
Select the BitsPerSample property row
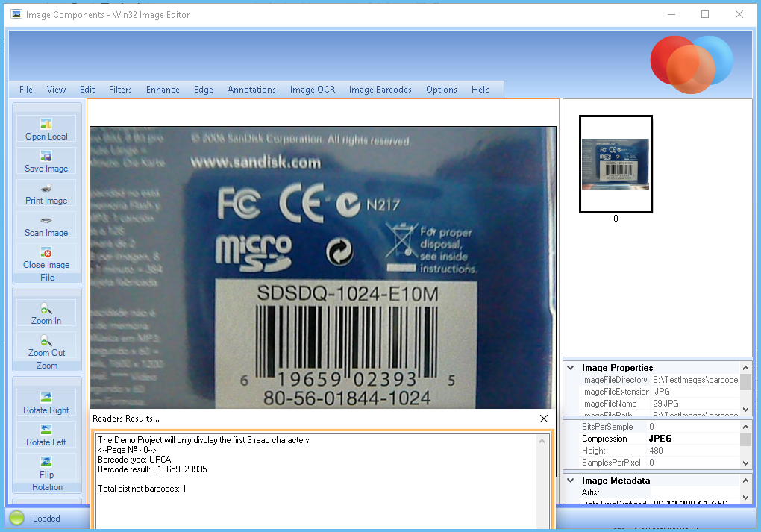click(x=652, y=427)
